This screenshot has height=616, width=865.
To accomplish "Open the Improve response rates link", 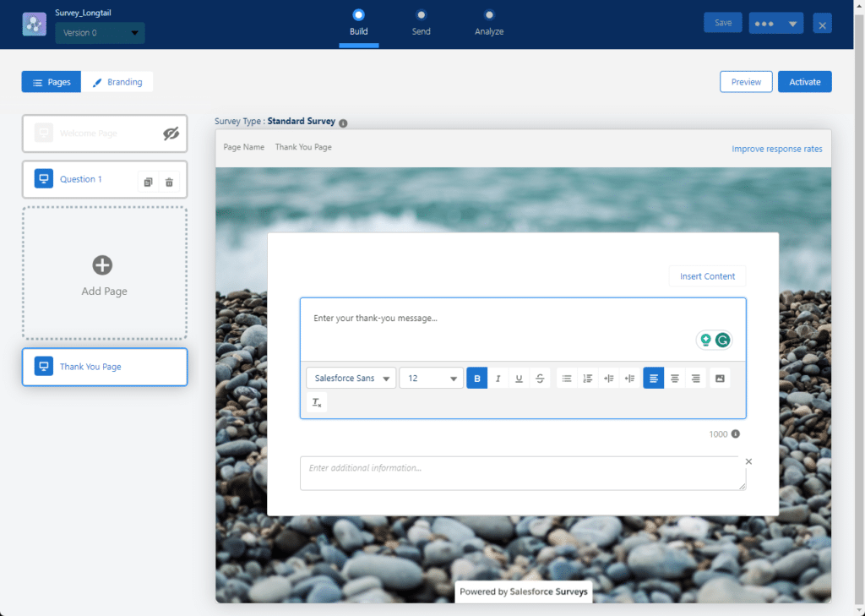I will pos(776,149).
